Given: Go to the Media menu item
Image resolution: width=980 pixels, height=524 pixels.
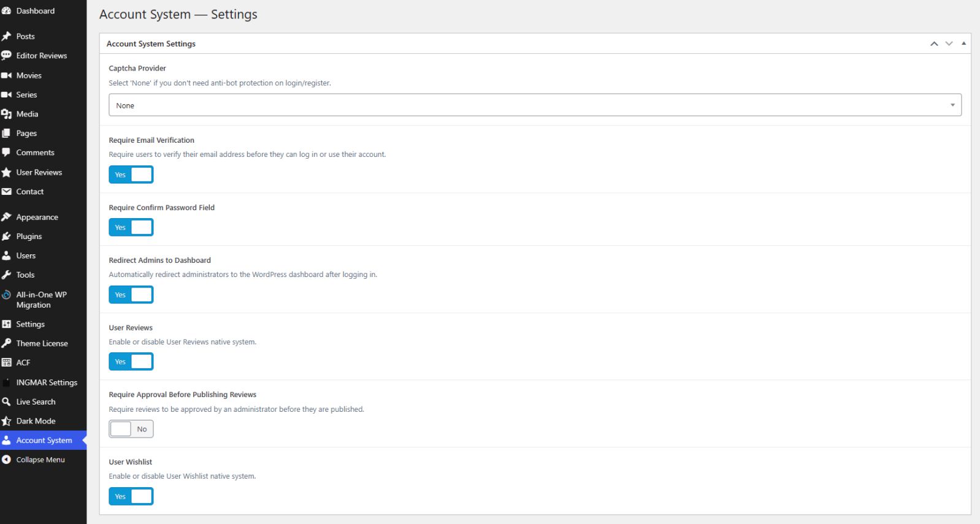Looking at the screenshot, I should coord(27,114).
